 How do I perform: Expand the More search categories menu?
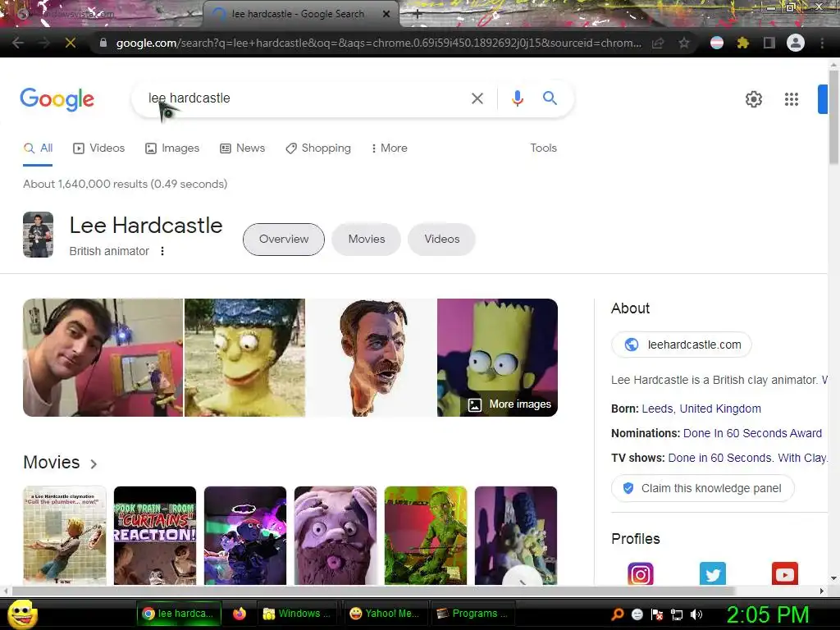coord(390,148)
